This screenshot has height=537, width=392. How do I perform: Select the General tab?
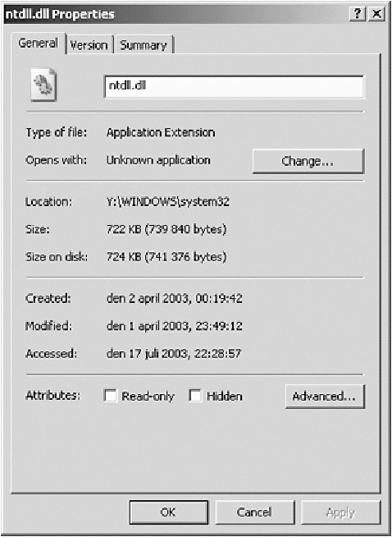tap(38, 44)
